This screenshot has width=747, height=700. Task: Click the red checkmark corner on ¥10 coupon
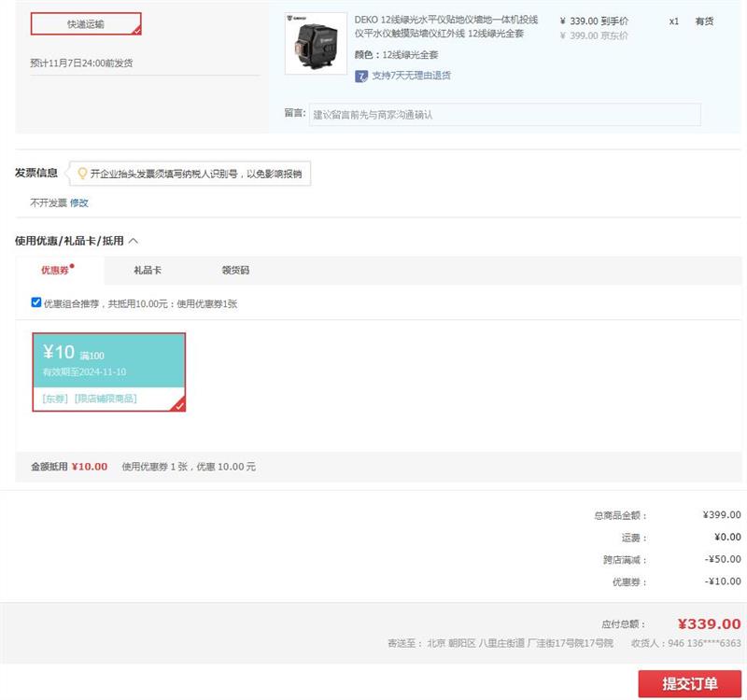click(x=178, y=405)
